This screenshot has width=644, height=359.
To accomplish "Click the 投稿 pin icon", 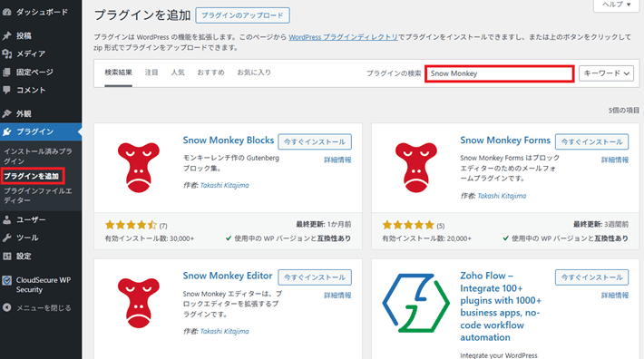I will pos(7,35).
